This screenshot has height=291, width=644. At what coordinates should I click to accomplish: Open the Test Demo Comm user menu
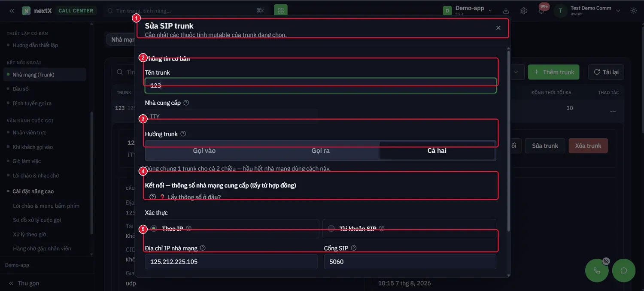587,11
